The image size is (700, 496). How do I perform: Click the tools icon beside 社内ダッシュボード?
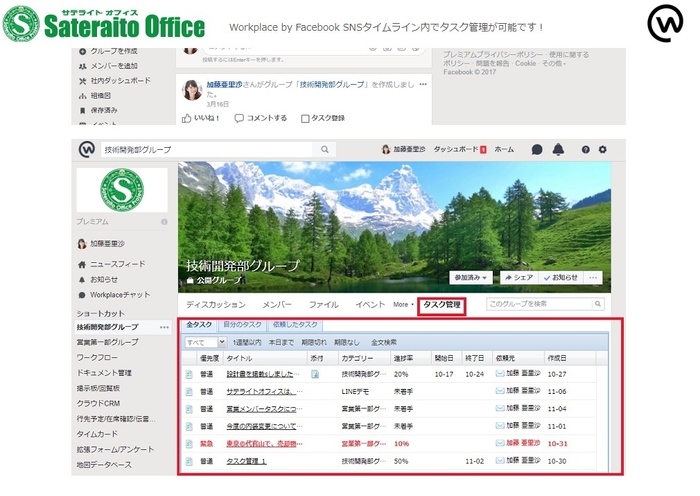tap(82, 81)
